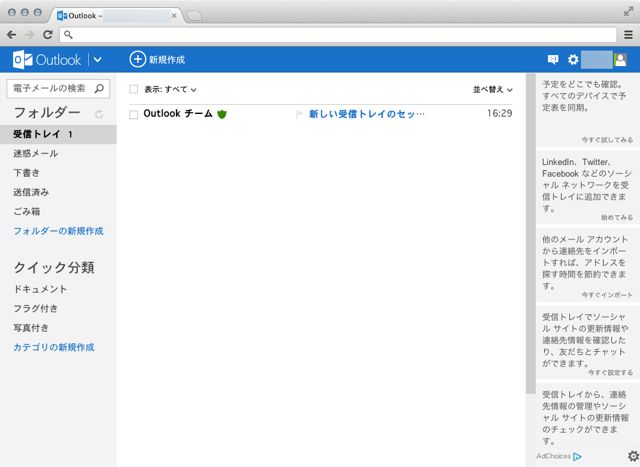Click the 始めてみる link
The height and width of the screenshot is (467, 640).
(x=617, y=218)
